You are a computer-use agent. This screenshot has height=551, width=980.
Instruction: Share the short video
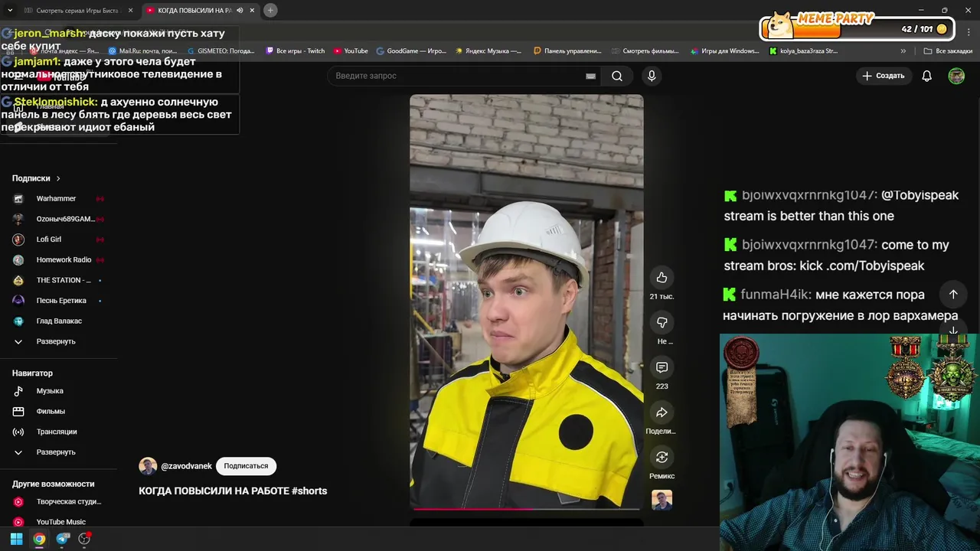coord(661,412)
